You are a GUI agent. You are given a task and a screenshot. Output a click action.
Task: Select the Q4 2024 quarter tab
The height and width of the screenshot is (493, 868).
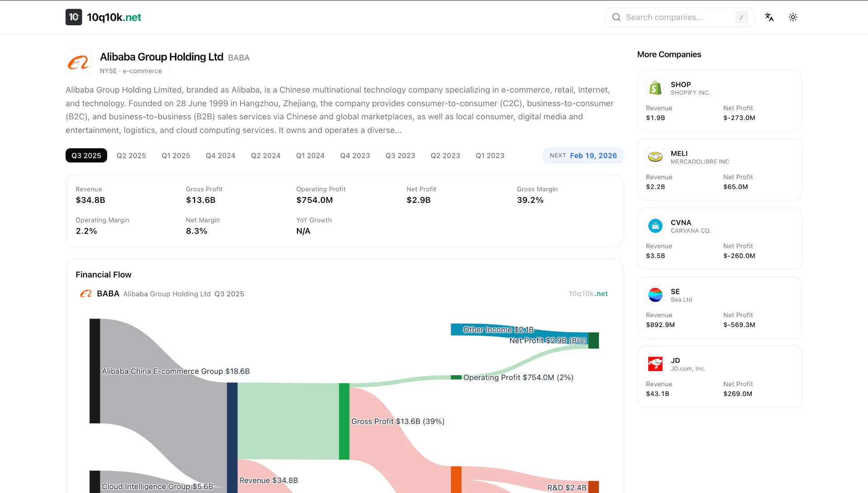[x=220, y=155]
